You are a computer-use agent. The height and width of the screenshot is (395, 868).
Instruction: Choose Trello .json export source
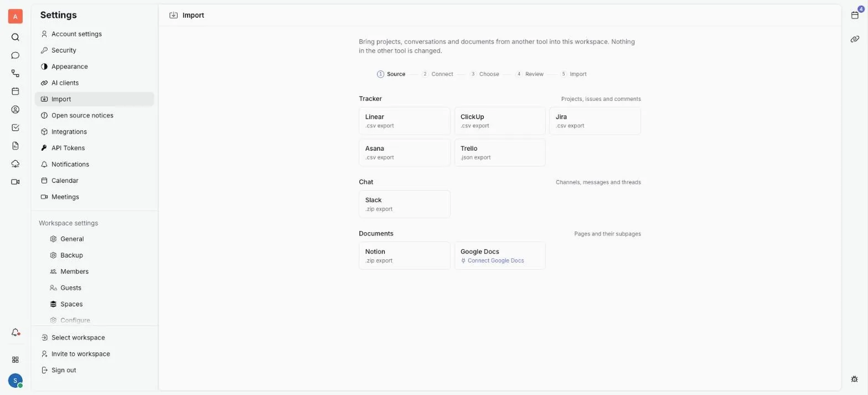point(500,152)
